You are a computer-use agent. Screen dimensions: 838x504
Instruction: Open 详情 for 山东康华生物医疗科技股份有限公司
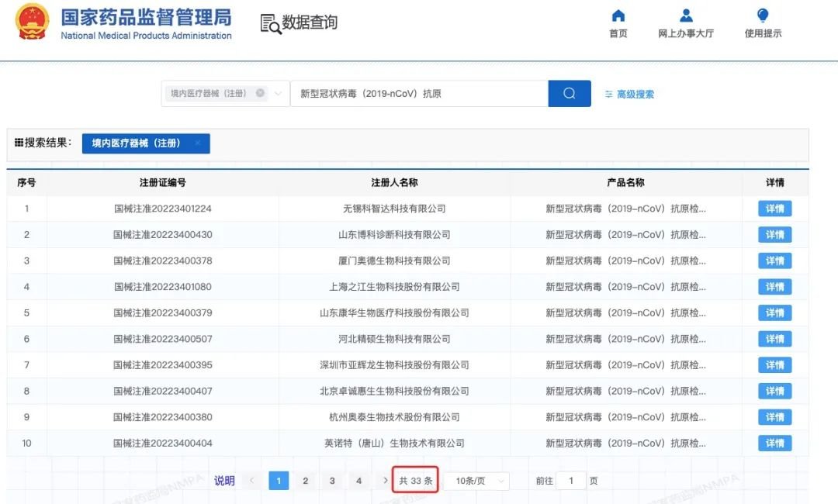click(x=775, y=312)
